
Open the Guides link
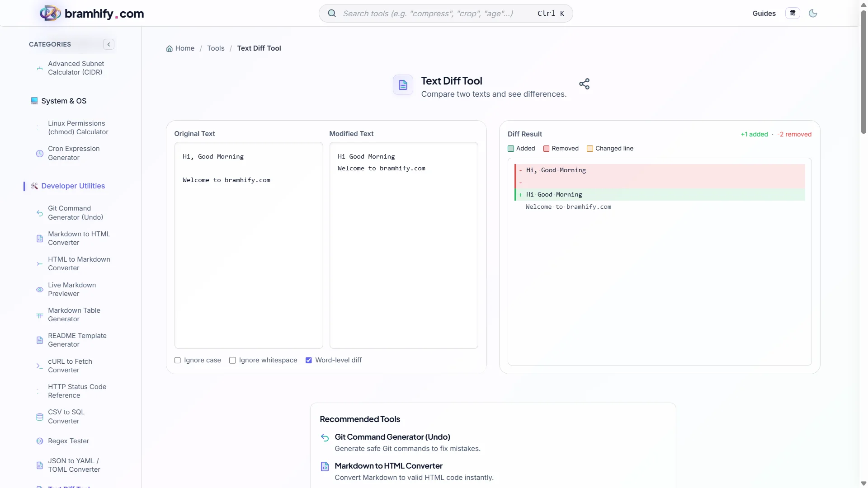764,14
